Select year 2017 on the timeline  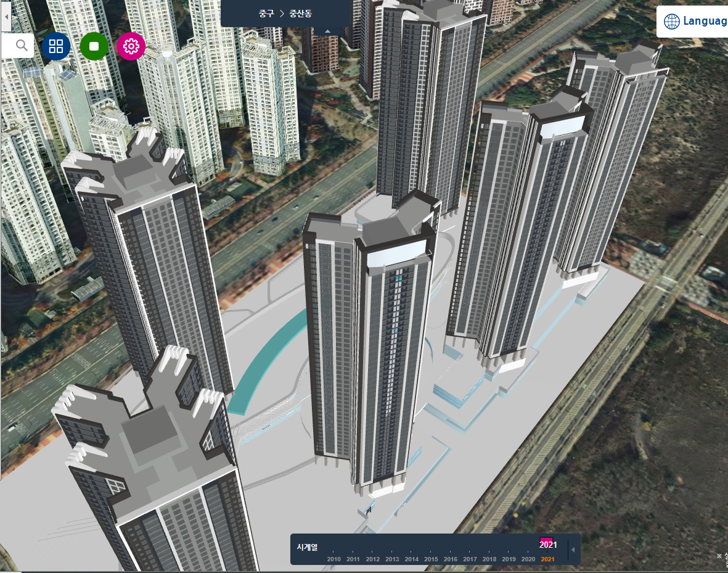tap(470, 559)
